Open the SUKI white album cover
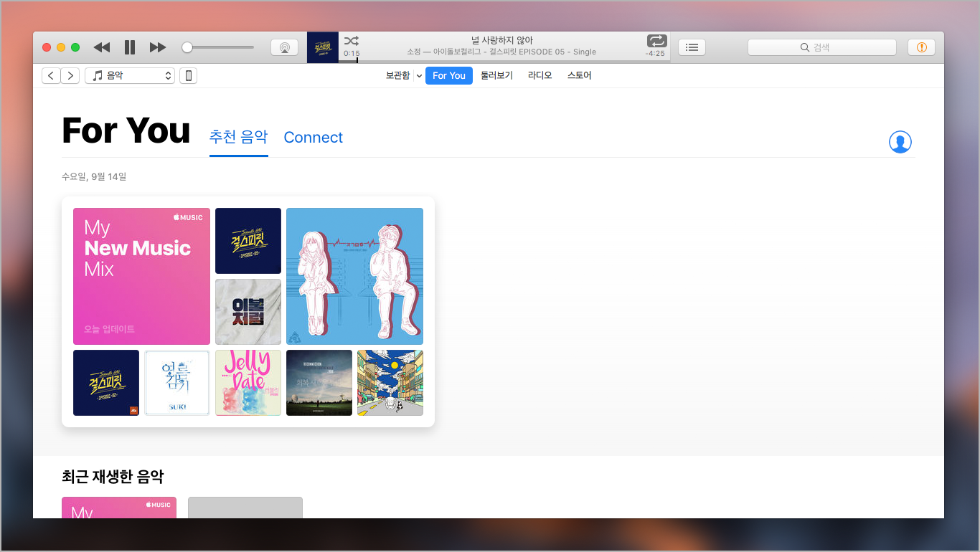Image resolution: width=980 pixels, height=552 pixels. (x=177, y=383)
